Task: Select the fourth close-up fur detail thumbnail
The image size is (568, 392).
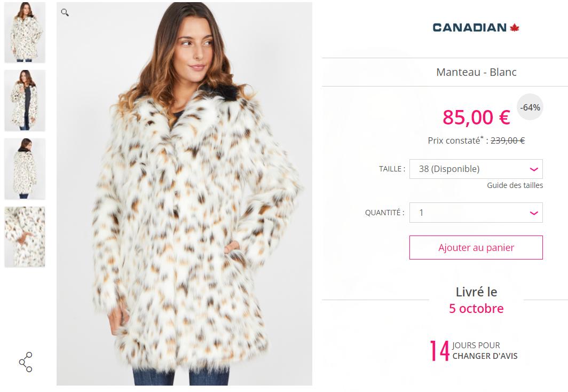Action: [25, 237]
